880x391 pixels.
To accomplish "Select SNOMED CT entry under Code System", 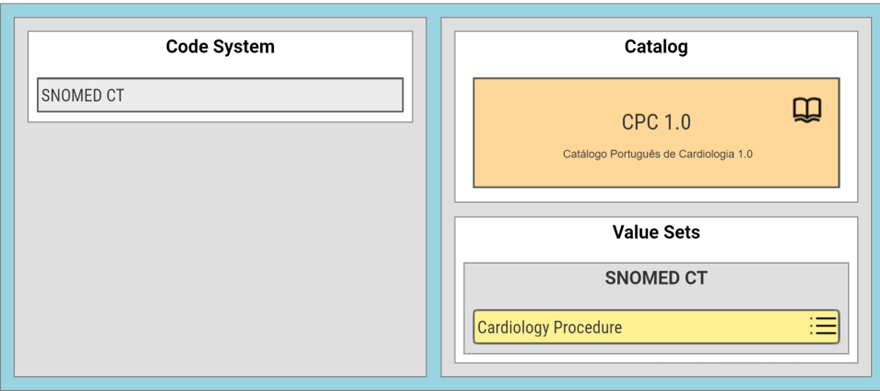I will click(220, 95).
